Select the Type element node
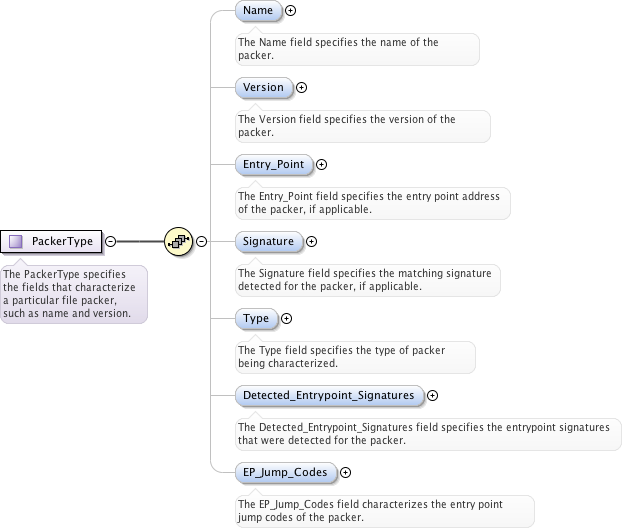 pyautogui.click(x=256, y=318)
